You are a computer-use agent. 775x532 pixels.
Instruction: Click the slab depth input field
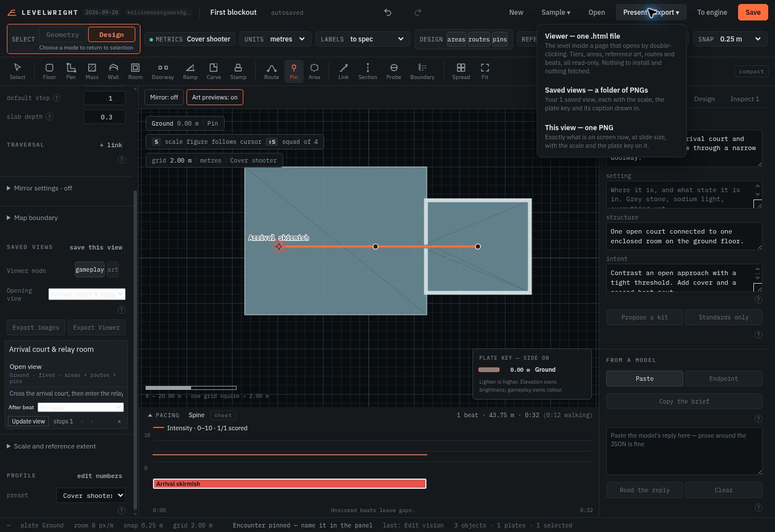(105, 117)
